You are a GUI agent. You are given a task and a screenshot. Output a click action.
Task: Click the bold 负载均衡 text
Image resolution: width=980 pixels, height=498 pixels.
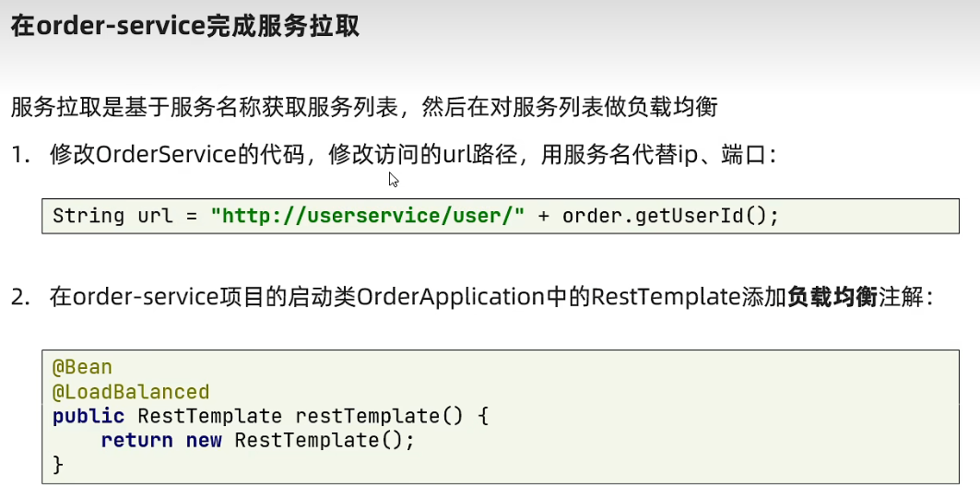pyautogui.click(x=831, y=298)
